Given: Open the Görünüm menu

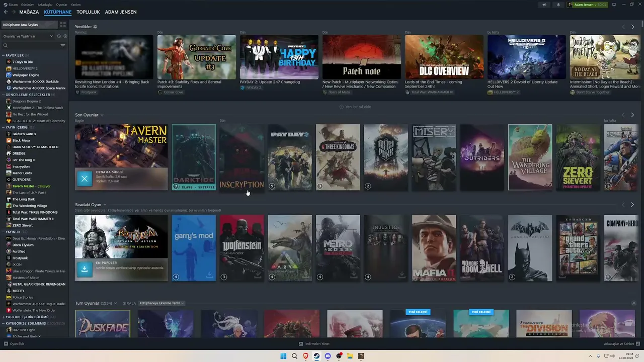Looking at the screenshot, I should (28, 5).
